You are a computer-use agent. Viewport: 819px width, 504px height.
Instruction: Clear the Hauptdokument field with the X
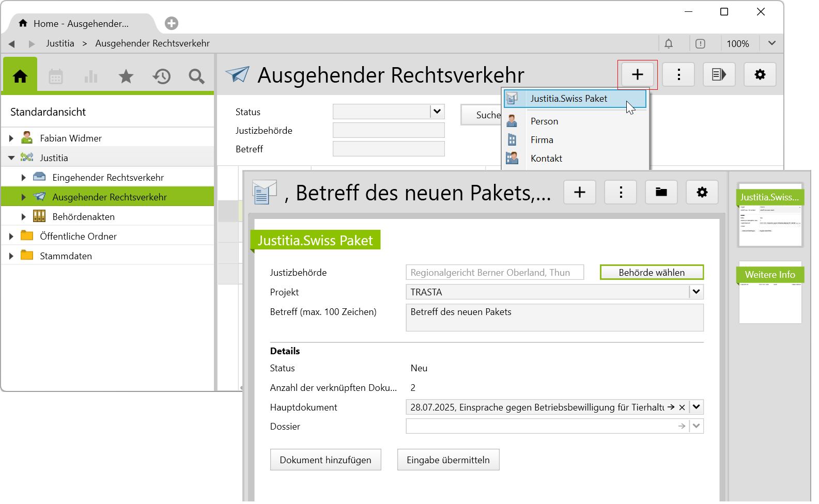coord(682,407)
